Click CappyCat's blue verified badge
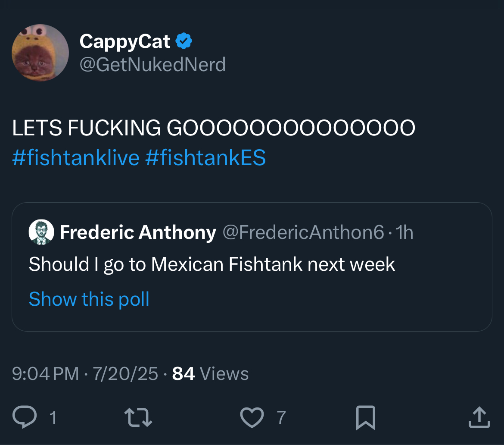The image size is (504, 445). click(x=184, y=41)
